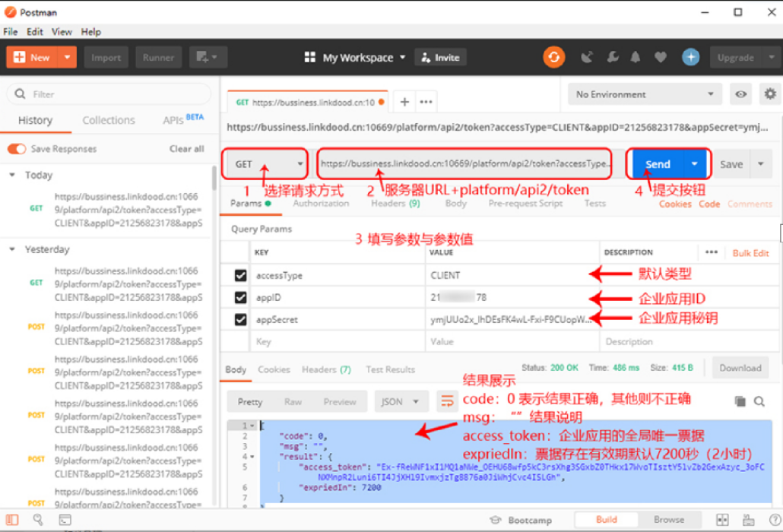
Task: Download the response
Action: pyautogui.click(x=740, y=368)
